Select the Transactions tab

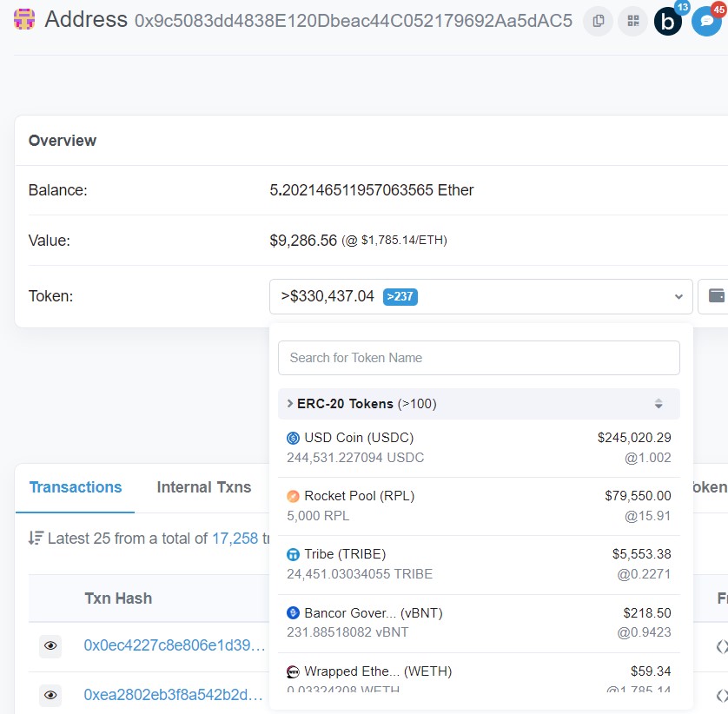[76, 487]
